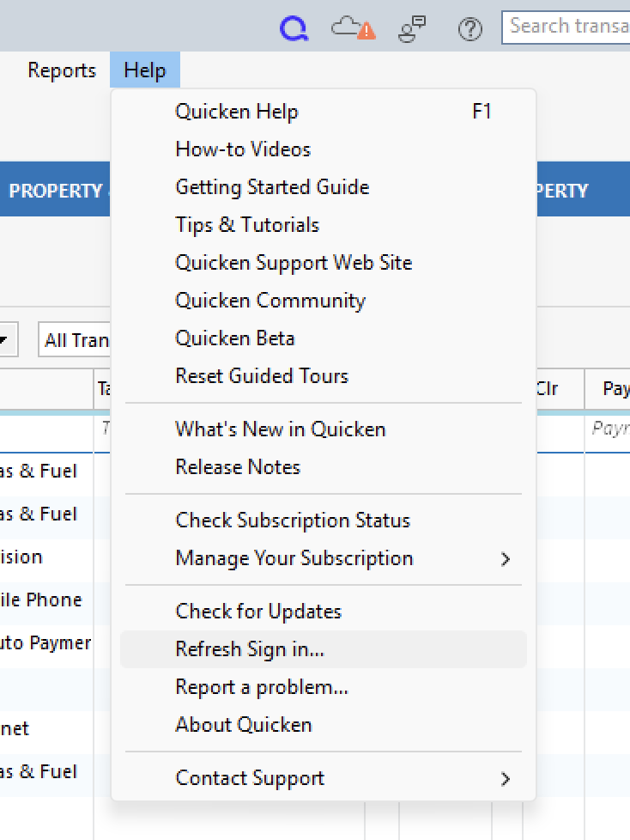Image resolution: width=630 pixels, height=840 pixels.
Task: Open Tips & Tutorials
Action: [324, 224]
